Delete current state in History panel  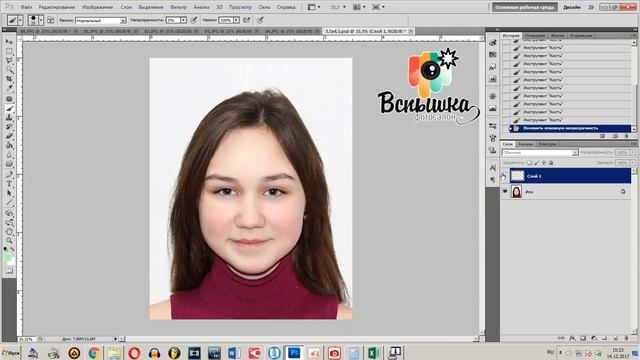tap(627, 136)
